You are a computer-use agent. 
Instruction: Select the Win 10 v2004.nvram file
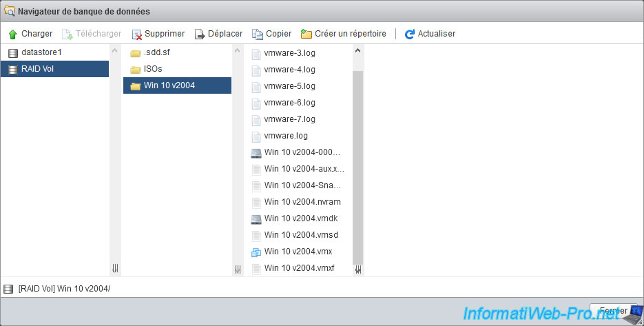point(302,202)
